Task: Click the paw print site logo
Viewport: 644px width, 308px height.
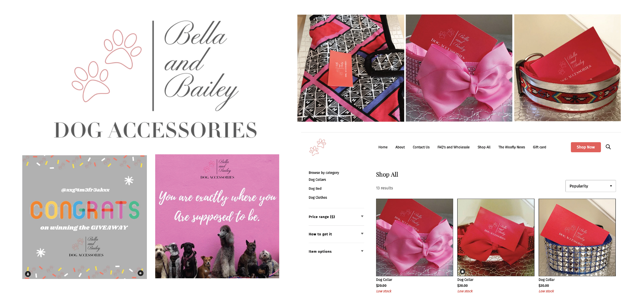Action: [317, 147]
